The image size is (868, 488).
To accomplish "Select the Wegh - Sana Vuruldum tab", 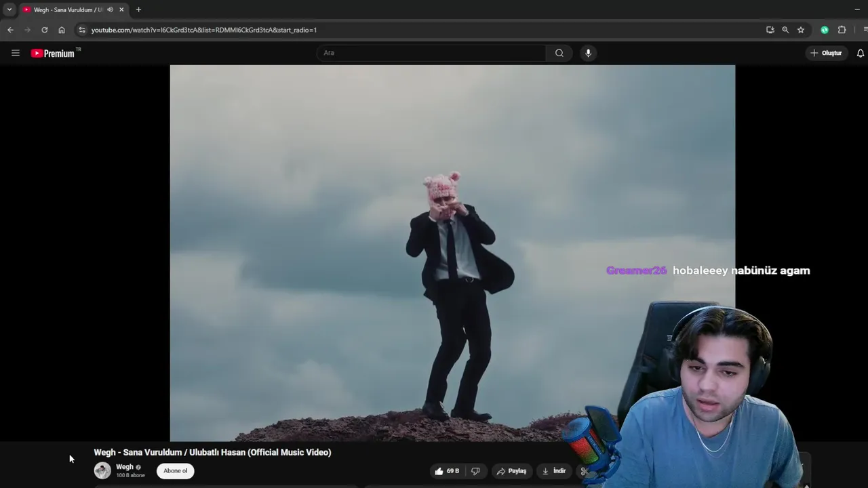I will [73, 9].
